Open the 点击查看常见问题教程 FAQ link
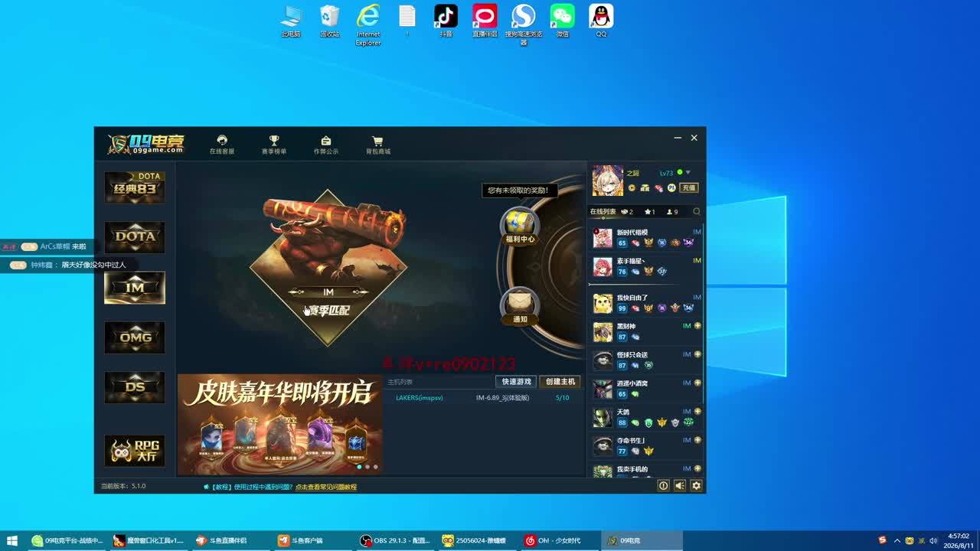980x551 pixels. (326, 487)
